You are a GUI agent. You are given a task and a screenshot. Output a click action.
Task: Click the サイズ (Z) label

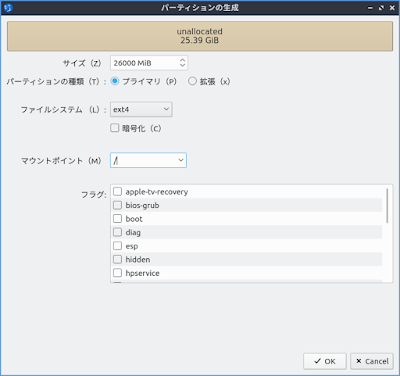point(82,63)
